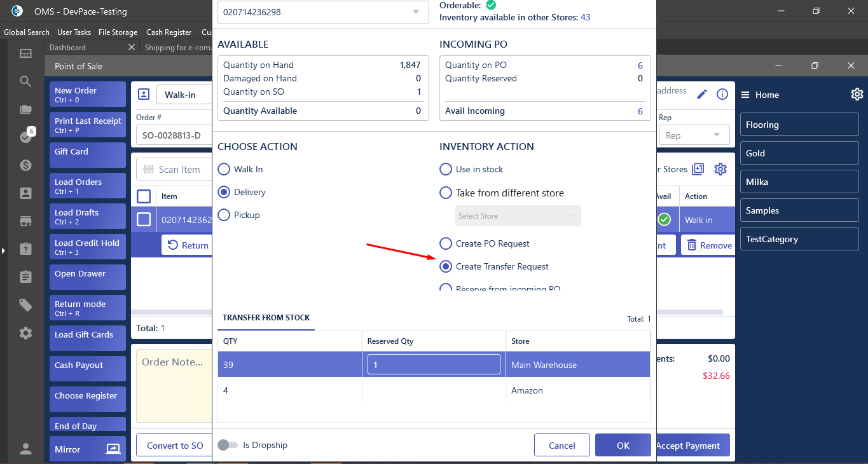868x464 pixels.
Task: Click the Cancel button
Action: (x=562, y=445)
